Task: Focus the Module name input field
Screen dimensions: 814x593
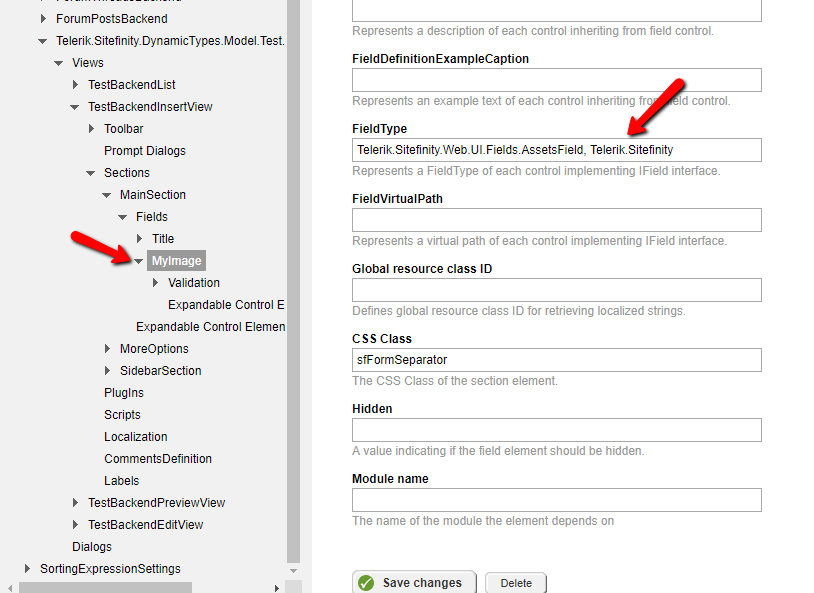Action: [x=557, y=500]
